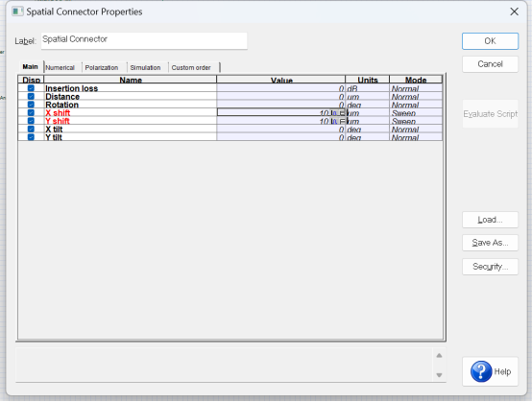This screenshot has width=532, height=402.
Task: Click the Label text field
Action: click(144, 40)
